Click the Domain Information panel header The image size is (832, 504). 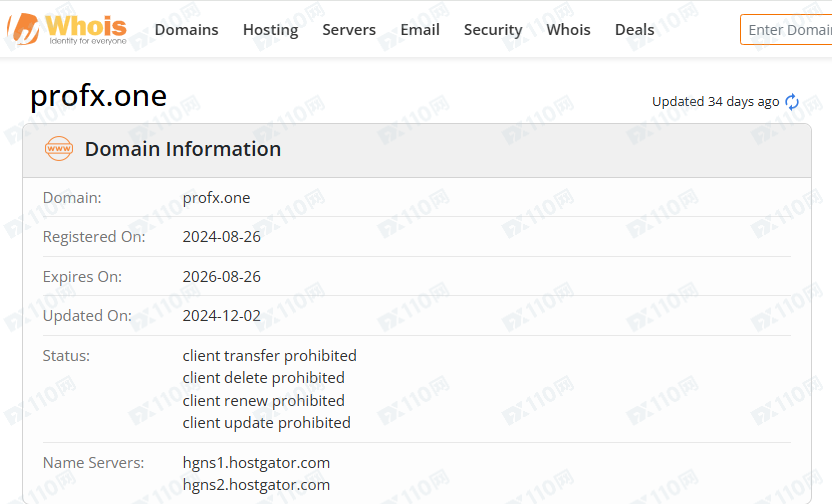183,149
